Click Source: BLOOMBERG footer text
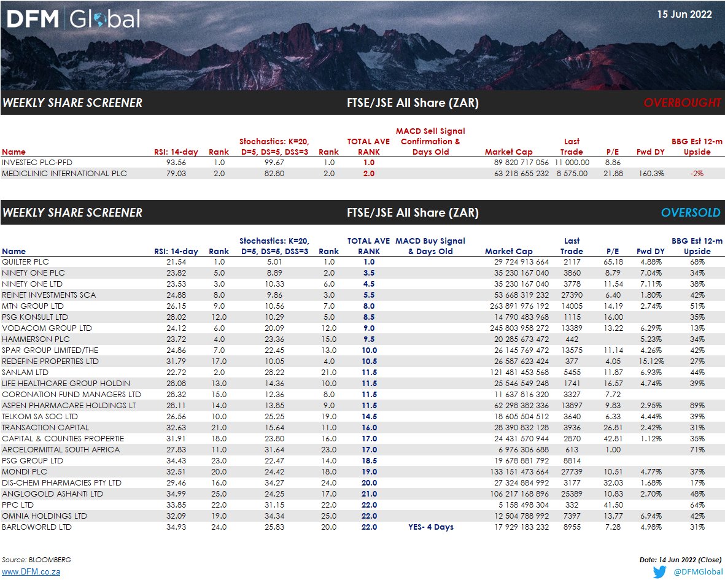 point(37,560)
